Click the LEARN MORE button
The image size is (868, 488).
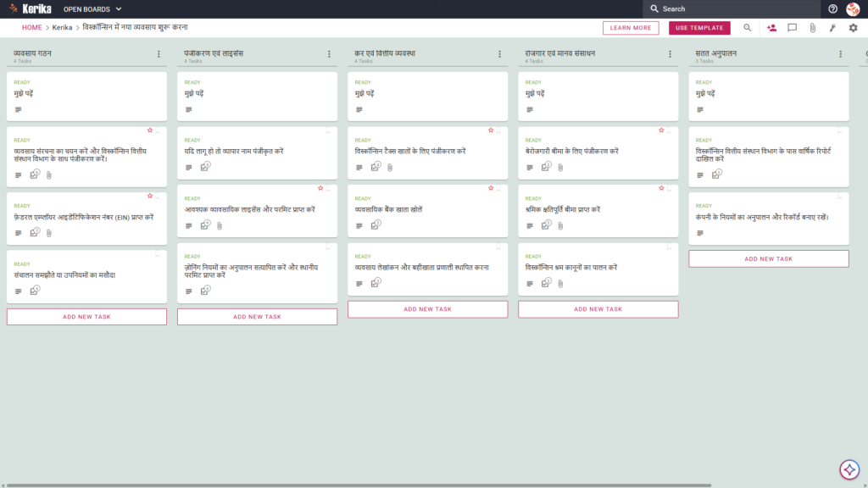631,28
